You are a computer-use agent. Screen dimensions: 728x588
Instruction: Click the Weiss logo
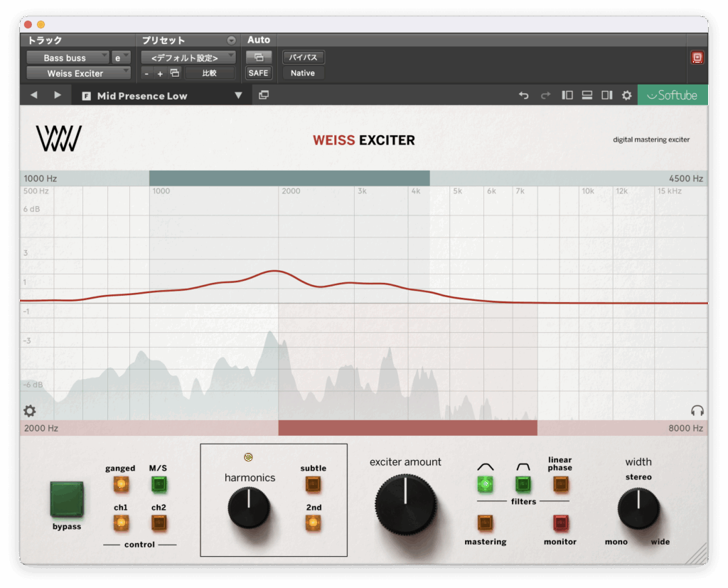(x=59, y=139)
